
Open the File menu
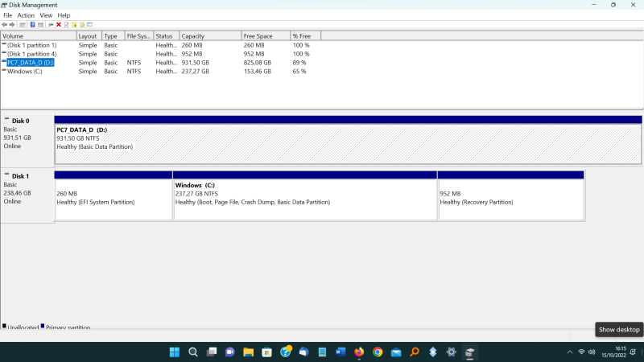(x=7, y=15)
